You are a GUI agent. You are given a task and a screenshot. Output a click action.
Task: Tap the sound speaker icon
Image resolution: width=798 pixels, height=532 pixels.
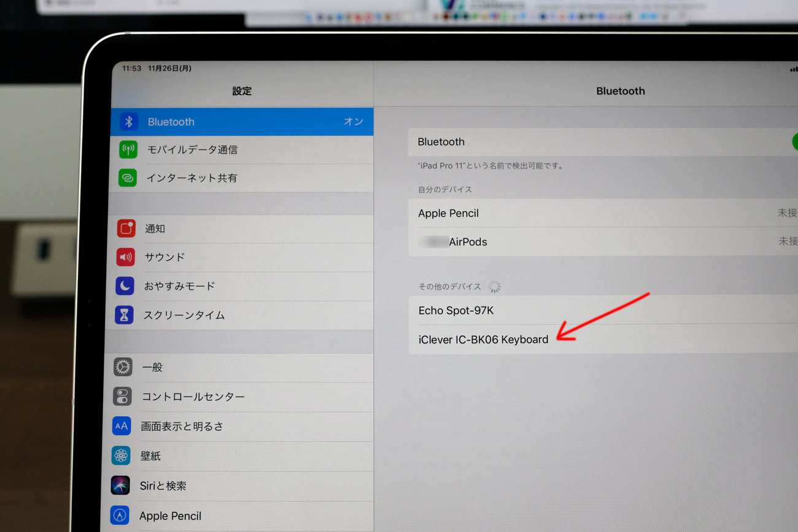tap(126, 257)
